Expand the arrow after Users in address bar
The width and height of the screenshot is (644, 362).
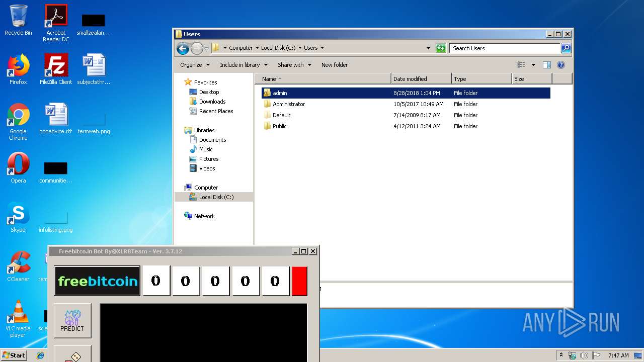click(322, 48)
